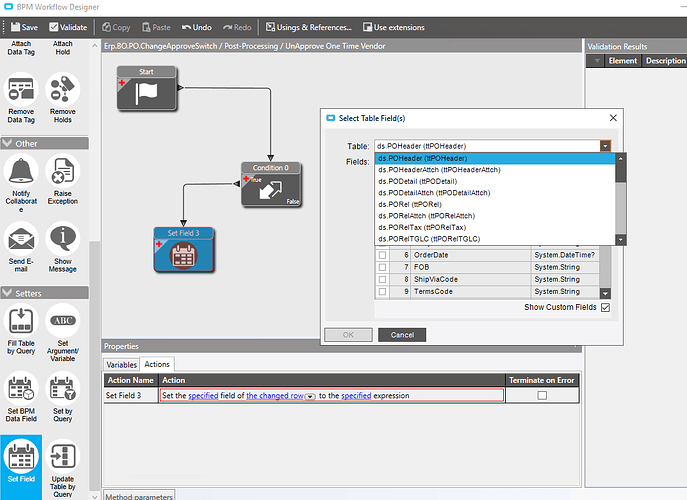Click the Element column header
Image resolution: width=687 pixels, height=500 pixels.
(623, 60)
